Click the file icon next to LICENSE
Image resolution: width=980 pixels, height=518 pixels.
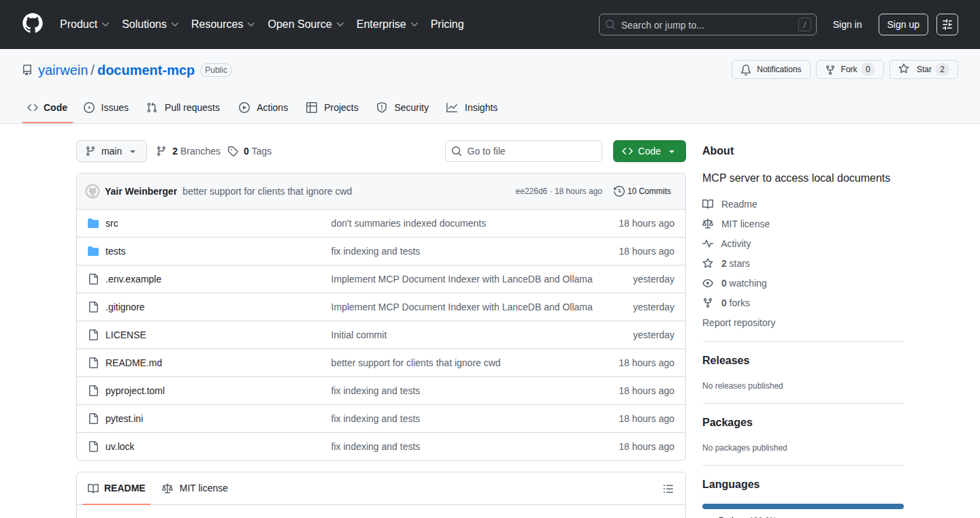(93, 335)
